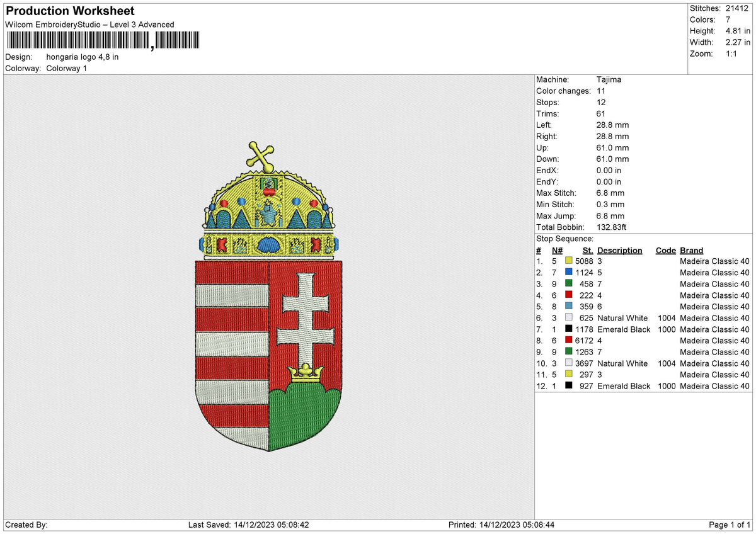Click 'Printed: 14/12/2023 05:08:44' footer text
756x534 pixels.
(501, 525)
